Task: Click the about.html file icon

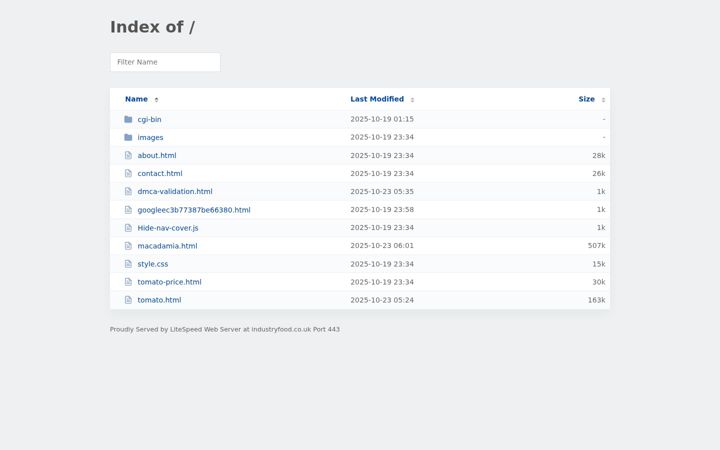Action: (x=128, y=155)
